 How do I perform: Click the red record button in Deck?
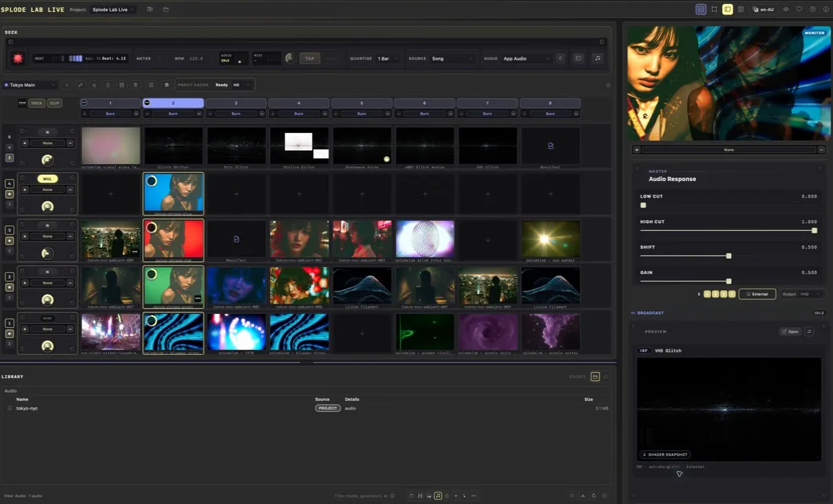[x=18, y=59]
